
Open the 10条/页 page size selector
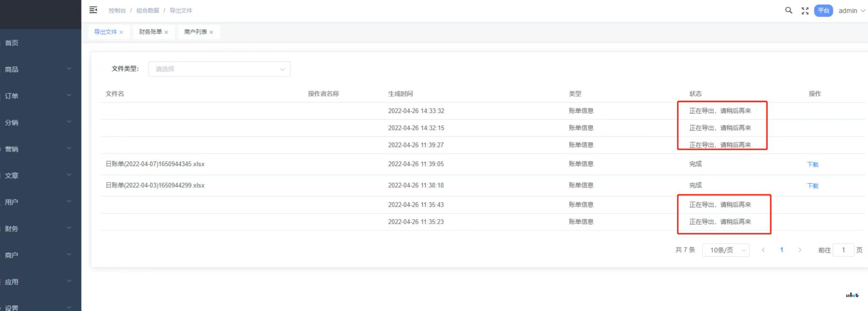tap(726, 250)
